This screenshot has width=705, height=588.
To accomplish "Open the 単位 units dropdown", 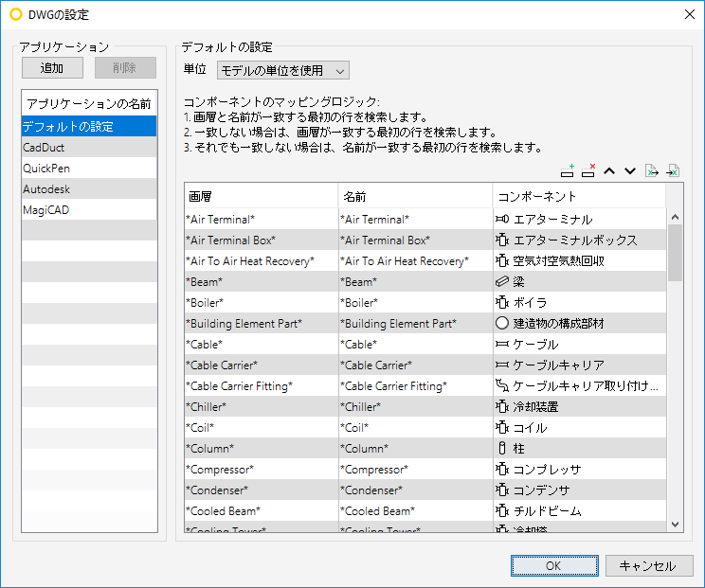I will (x=282, y=70).
